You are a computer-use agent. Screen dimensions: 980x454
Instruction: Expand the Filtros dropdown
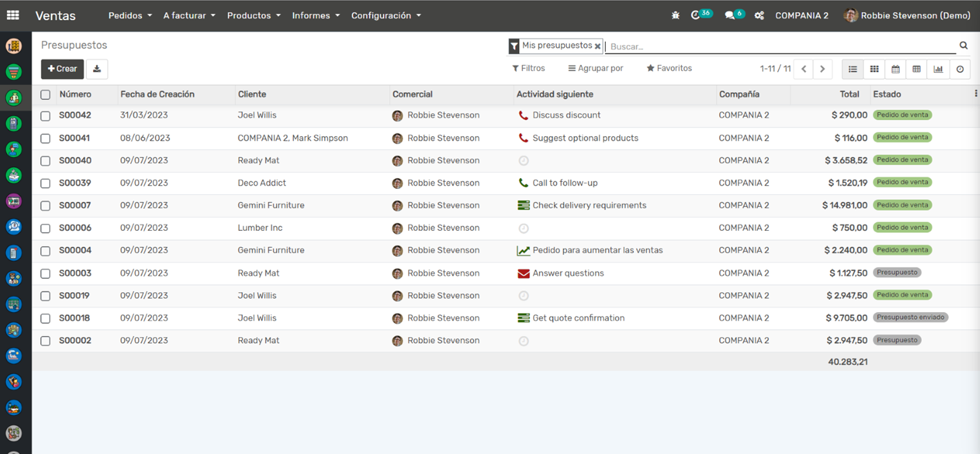pyautogui.click(x=528, y=68)
